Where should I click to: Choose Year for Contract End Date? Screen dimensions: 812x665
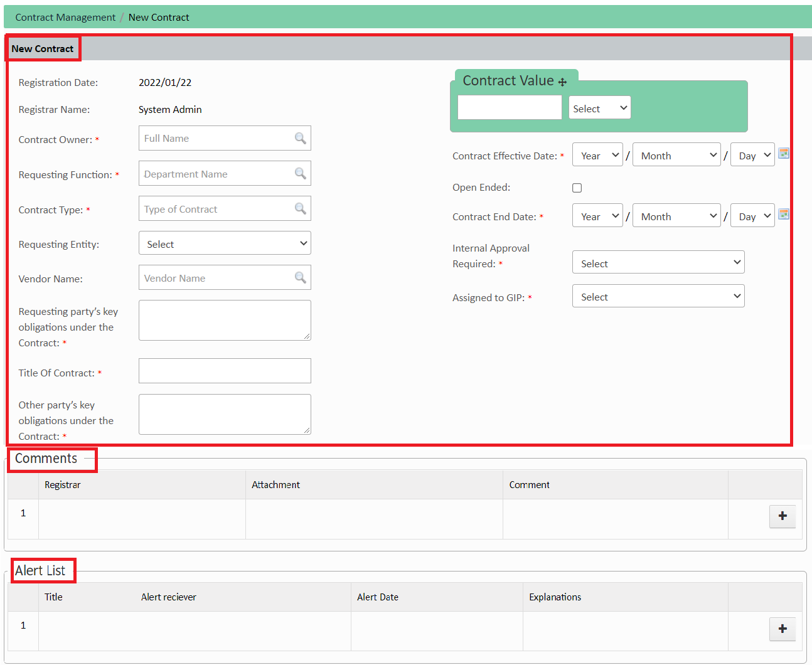point(597,215)
